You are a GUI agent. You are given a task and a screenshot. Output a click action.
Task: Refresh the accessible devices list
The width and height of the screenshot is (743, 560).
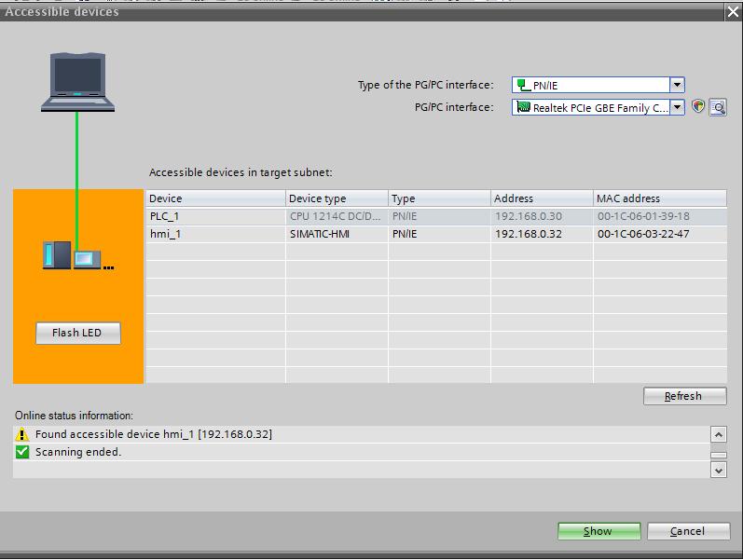pyautogui.click(x=684, y=396)
